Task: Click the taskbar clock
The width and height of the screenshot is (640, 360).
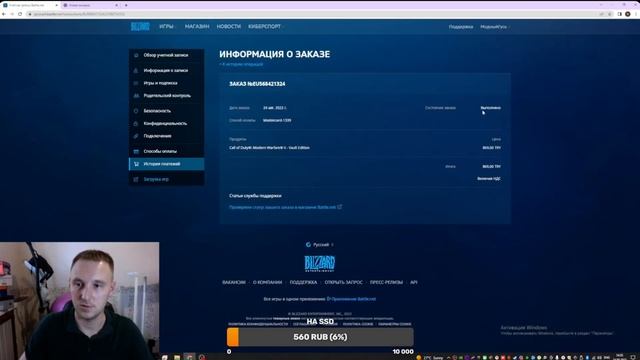Action: click(x=620, y=357)
